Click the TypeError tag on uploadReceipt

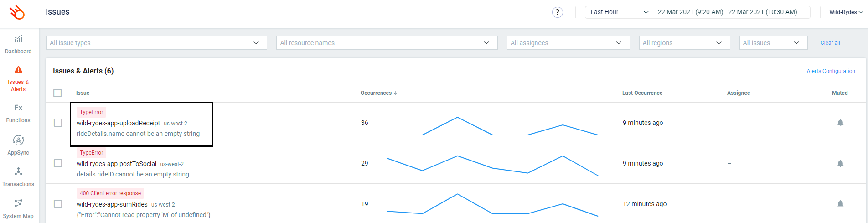(91, 112)
